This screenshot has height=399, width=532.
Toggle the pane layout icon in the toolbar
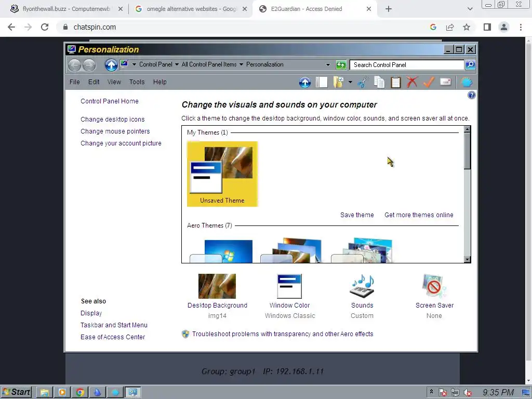point(321,82)
